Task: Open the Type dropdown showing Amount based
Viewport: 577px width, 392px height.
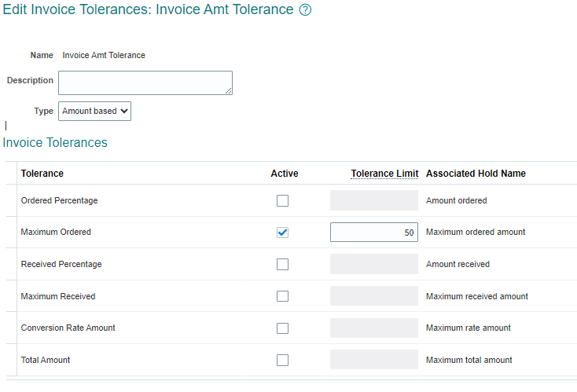Action: click(x=94, y=111)
